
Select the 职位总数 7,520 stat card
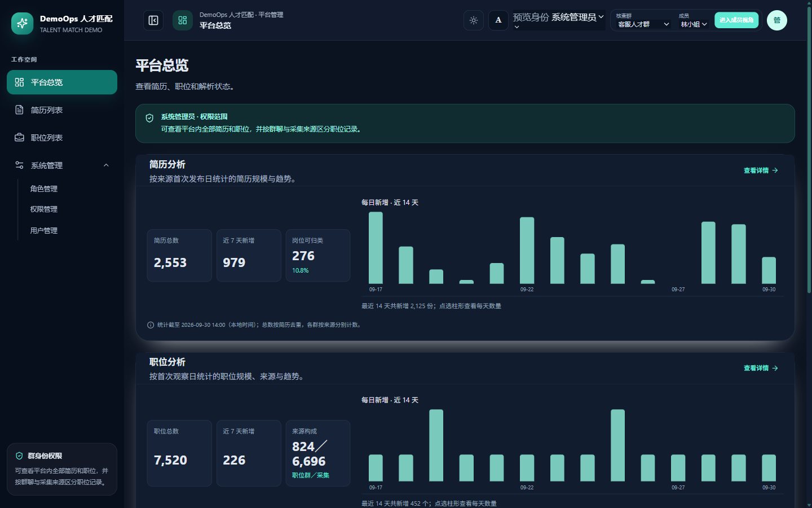tap(179, 453)
